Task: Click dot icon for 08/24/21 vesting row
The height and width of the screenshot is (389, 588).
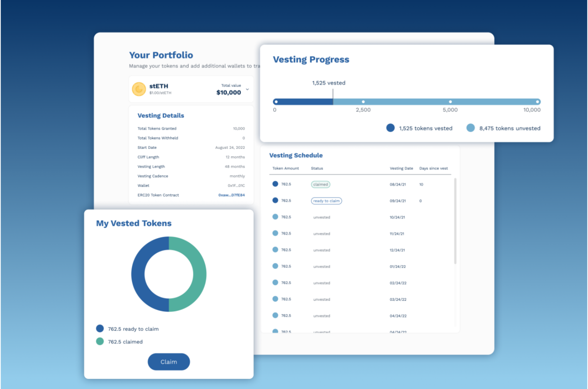Action: pyautogui.click(x=275, y=184)
